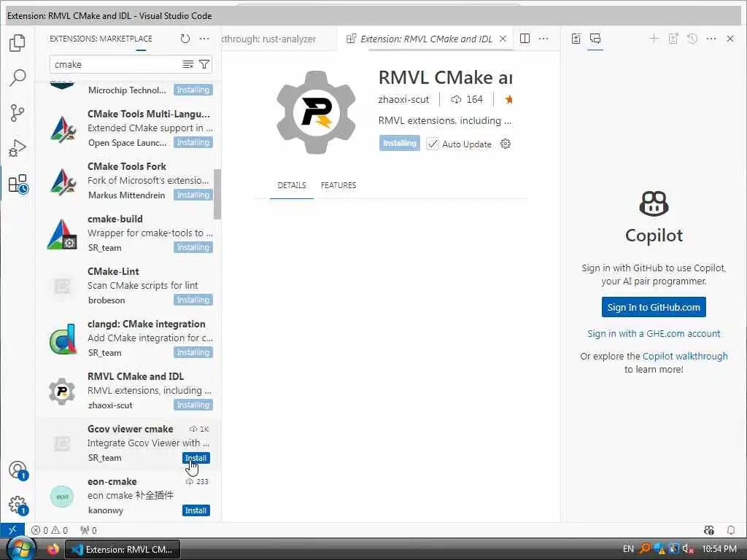Filter extensions with funnel icon

click(x=204, y=64)
